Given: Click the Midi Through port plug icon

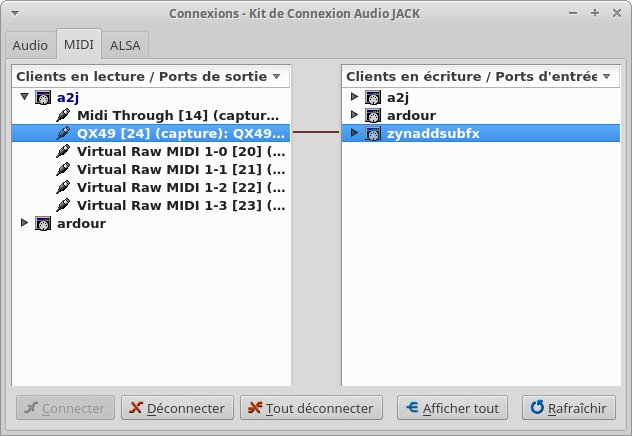Looking at the screenshot, I should pos(63,116).
